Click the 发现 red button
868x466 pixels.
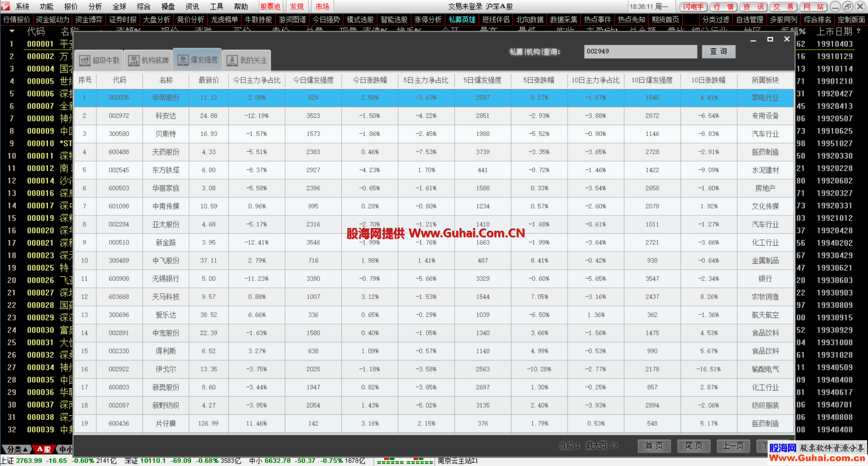[297, 6]
